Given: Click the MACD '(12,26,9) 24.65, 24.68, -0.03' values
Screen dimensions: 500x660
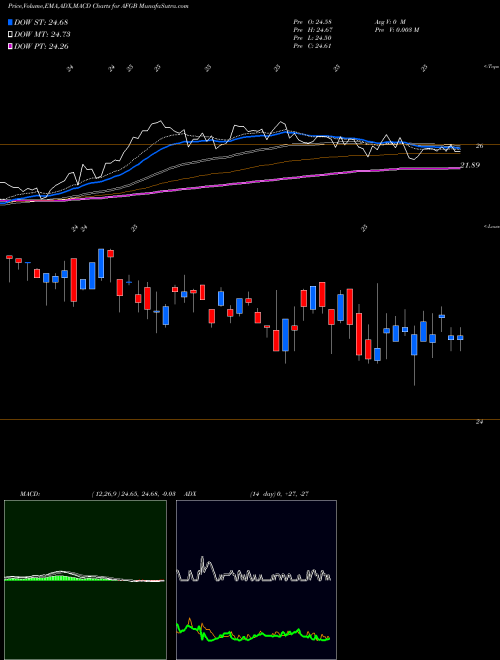Looking at the screenshot, I should (x=133, y=494).
